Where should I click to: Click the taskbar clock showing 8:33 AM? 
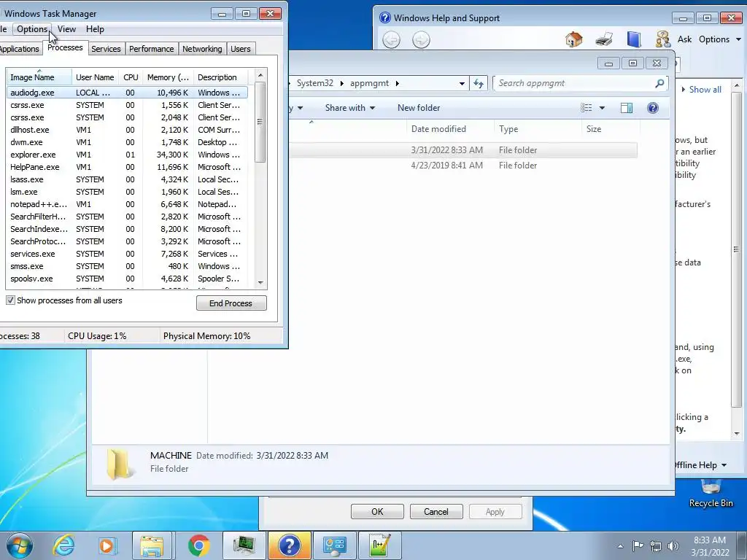tap(710, 546)
